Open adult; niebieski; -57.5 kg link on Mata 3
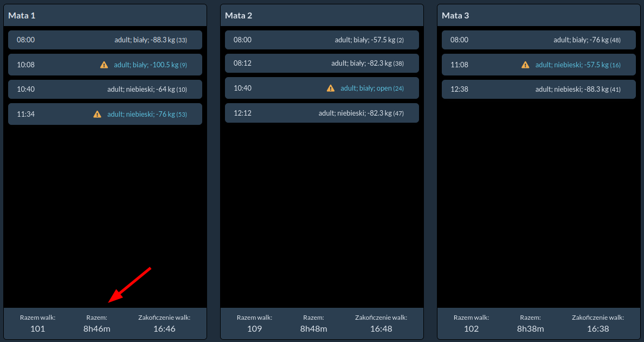This screenshot has height=342, width=644. click(x=577, y=65)
